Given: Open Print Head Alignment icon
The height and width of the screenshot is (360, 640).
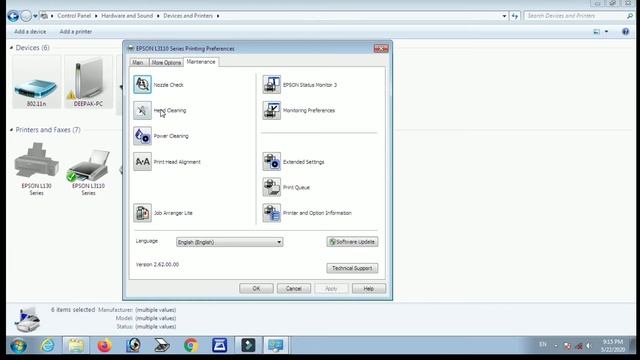Looking at the screenshot, I should (142, 162).
